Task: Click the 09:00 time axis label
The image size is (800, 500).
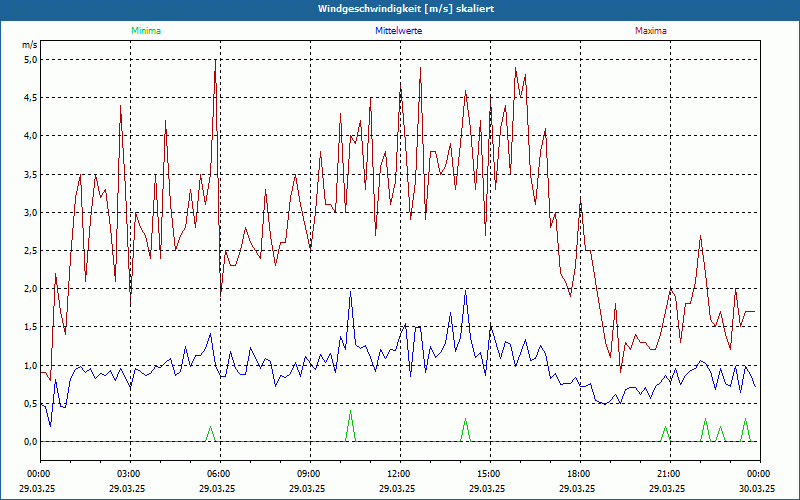Action: [310, 474]
